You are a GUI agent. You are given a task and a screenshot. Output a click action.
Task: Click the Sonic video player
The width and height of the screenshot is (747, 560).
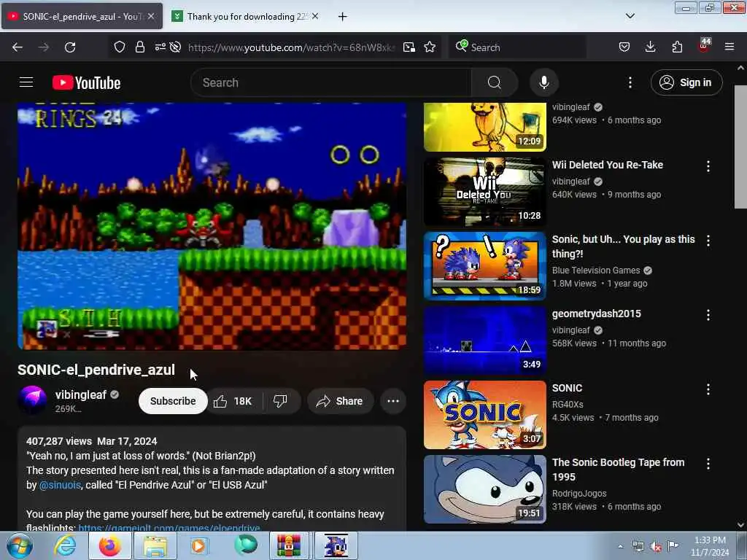coord(212,226)
